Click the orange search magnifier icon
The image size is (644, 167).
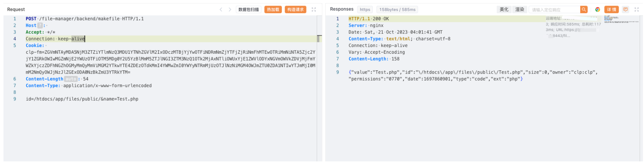(584, 9)
